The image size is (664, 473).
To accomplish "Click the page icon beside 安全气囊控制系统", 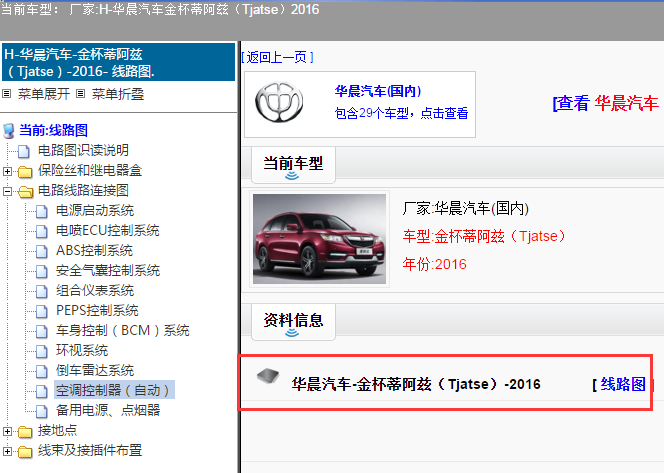I will [x=42, y=271].
